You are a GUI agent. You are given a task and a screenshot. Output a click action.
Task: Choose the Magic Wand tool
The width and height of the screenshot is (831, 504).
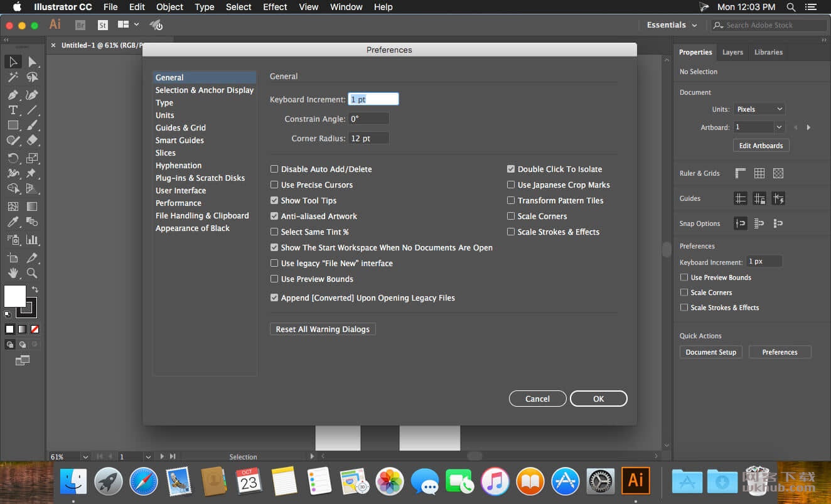(13, 77)
